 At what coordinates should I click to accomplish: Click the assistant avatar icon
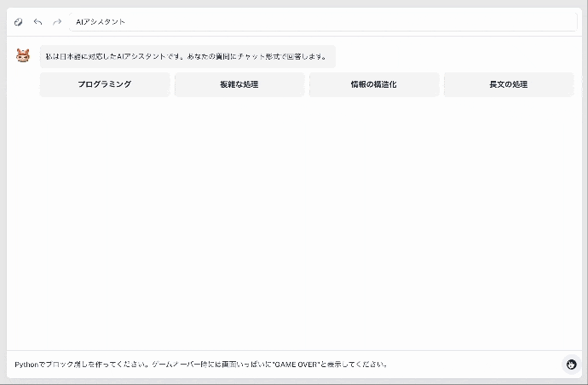(x=23, y=55)
